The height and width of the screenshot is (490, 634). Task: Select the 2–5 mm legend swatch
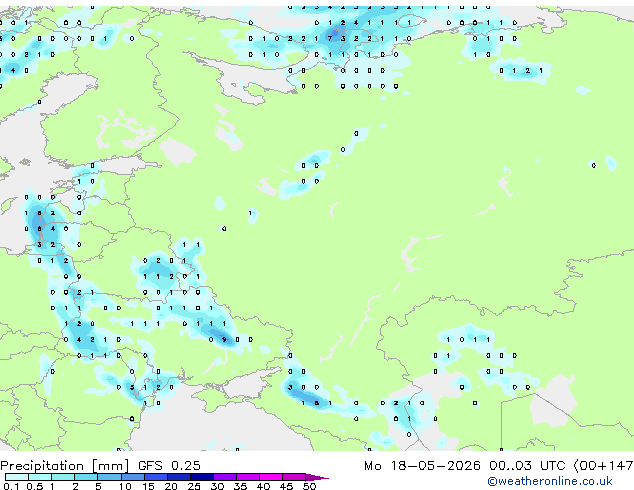click(86, 477)
